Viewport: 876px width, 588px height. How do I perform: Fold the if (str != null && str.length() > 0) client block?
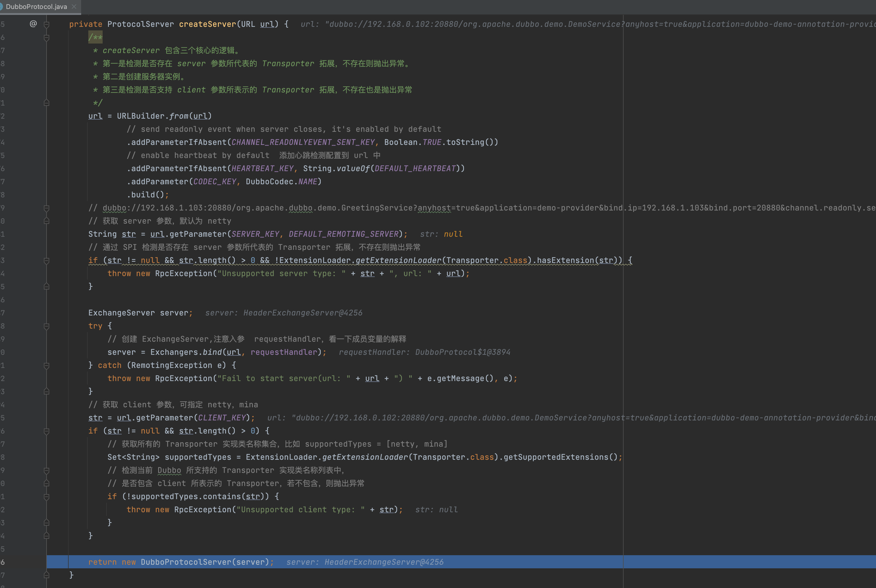click(47, 431)
